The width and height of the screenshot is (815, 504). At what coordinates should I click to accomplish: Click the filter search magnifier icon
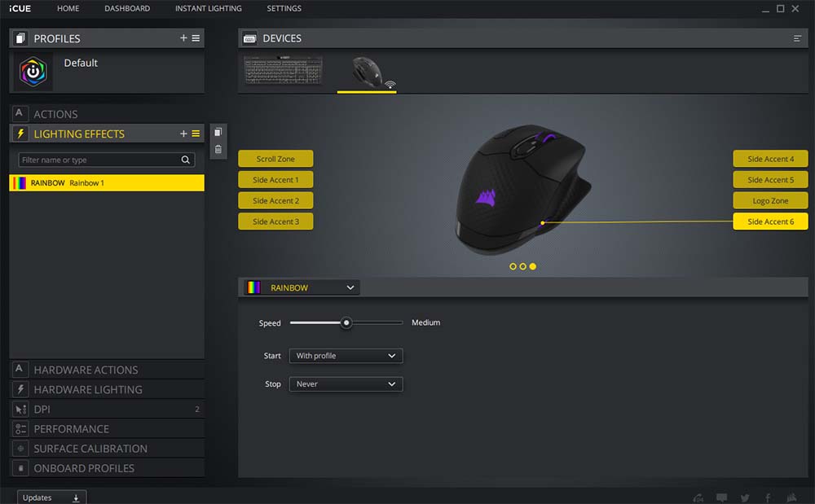point(186,160)
